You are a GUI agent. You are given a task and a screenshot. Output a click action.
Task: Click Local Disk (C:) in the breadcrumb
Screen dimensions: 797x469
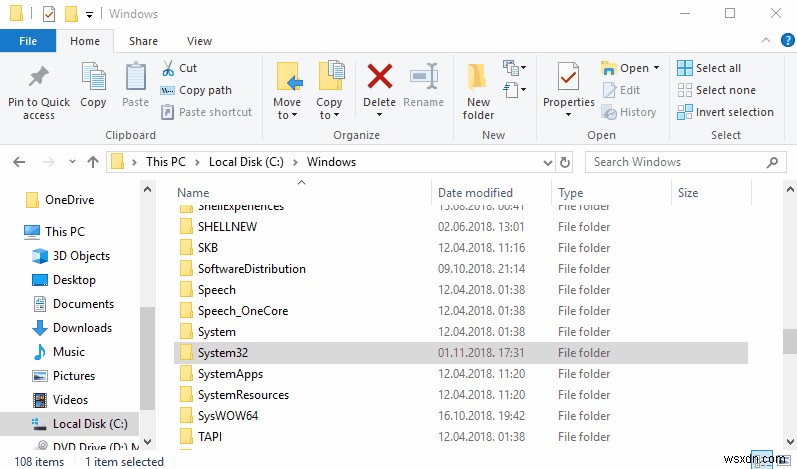tap(246, 162)
